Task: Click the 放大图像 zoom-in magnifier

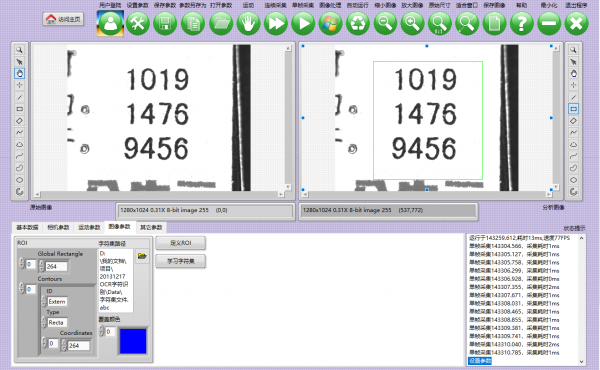Action: point(412,23)
